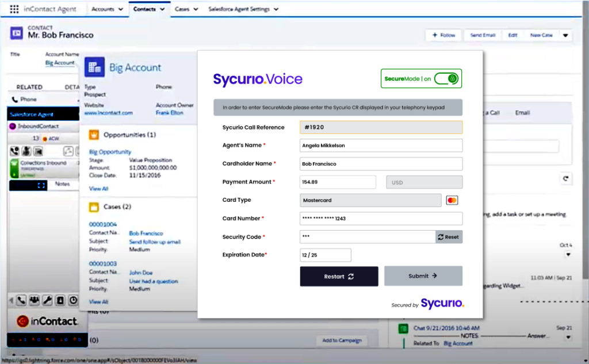The image size is (589, 364).
Task: Open Salesforce Agent Settings tab
Action: 239,9
